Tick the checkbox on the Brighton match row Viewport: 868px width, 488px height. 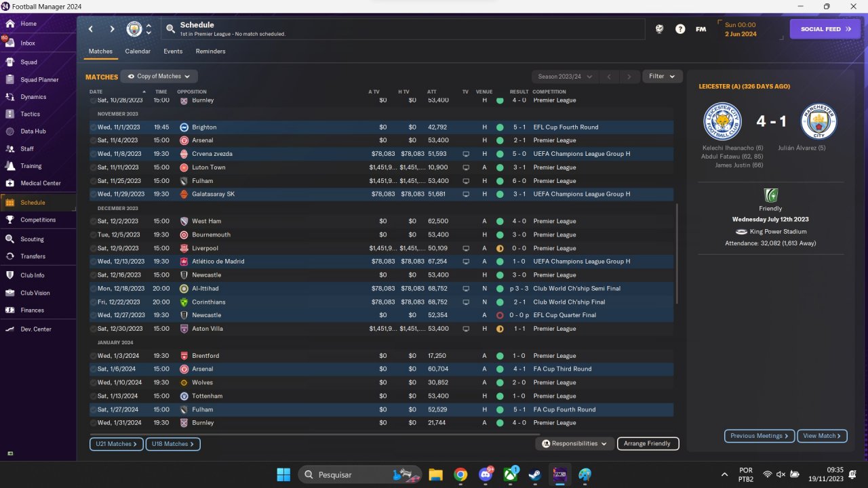pyautogui.click(x=94, y=127)
